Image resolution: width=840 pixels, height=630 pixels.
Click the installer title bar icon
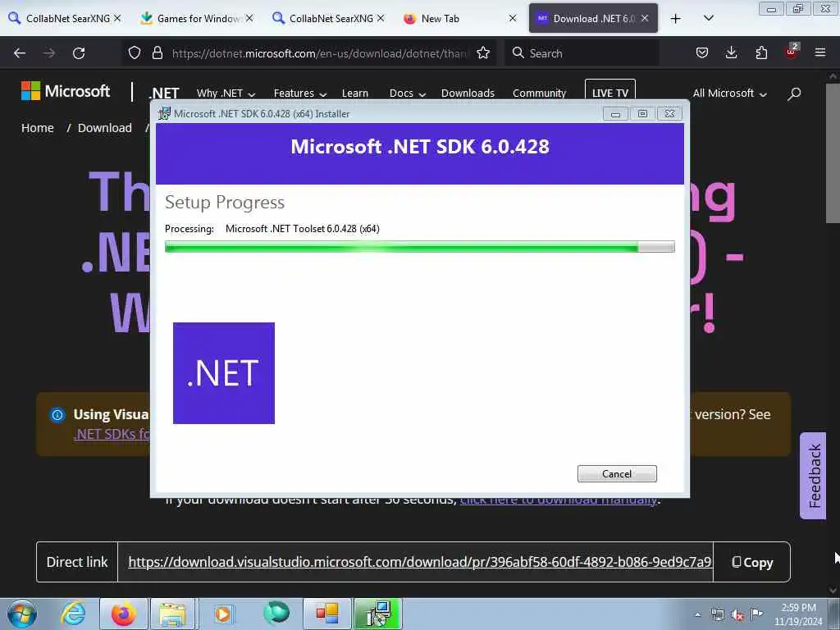[164, 113]
